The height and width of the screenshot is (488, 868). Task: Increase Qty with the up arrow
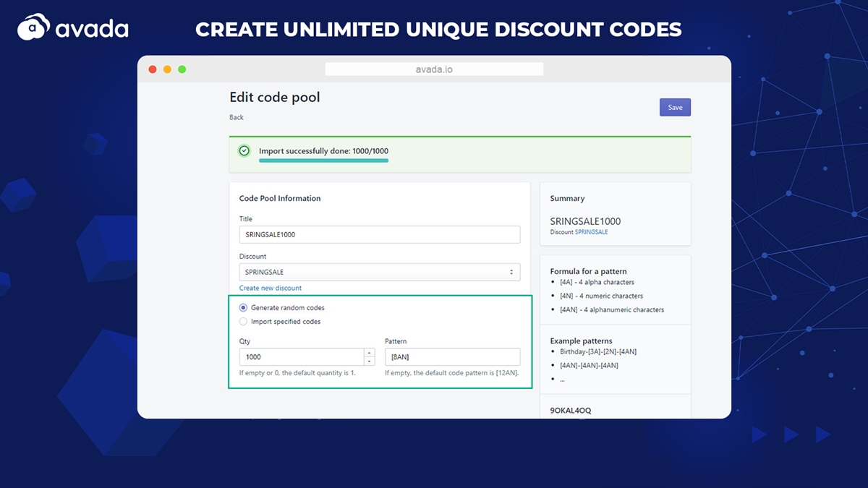[x=370, y=353]
